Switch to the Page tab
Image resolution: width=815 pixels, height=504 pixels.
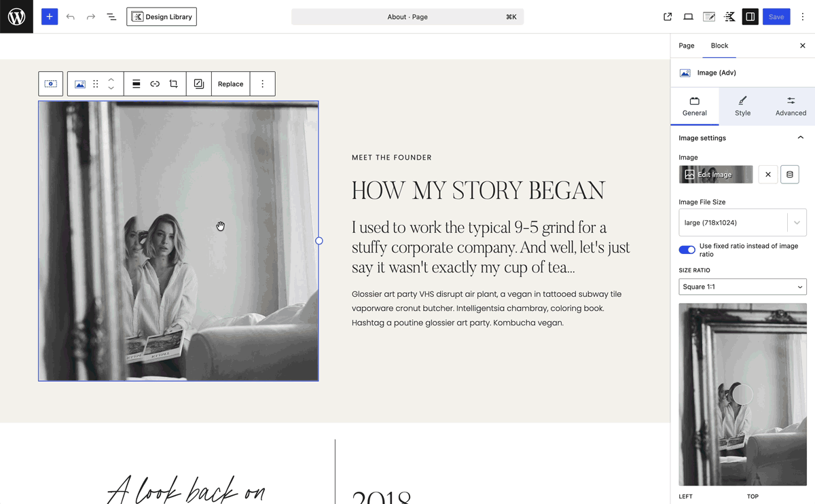coord(687,46)
